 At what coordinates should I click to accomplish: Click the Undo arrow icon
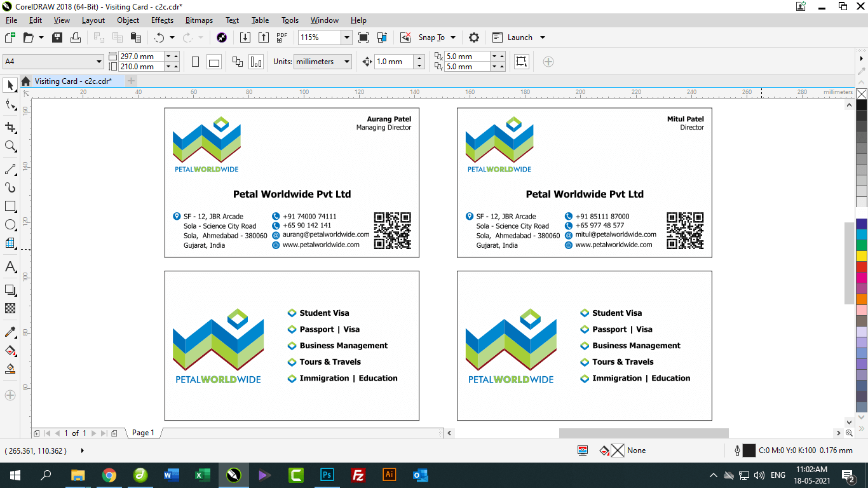click(159, 37)
